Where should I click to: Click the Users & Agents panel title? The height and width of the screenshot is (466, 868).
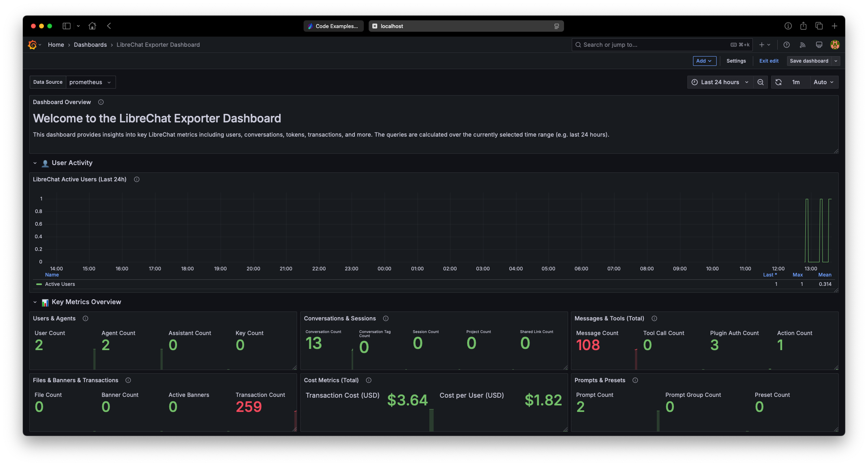(x=54, y=318)
